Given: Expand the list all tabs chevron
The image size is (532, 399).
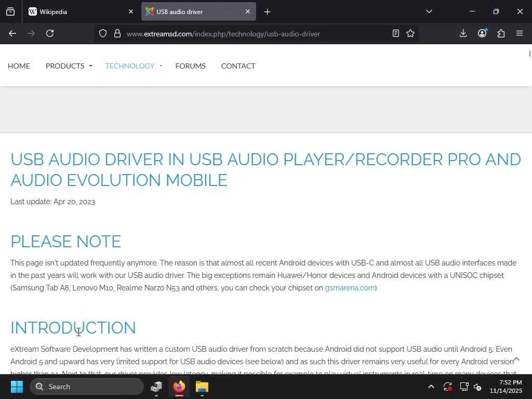Looking at the screenshot, I should coord(429,11).
